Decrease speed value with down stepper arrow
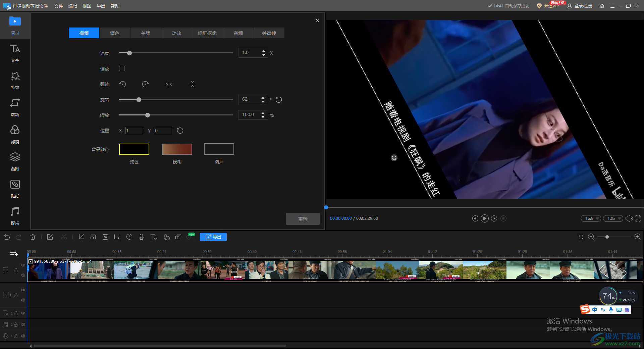644x349 pixels. 264,55
